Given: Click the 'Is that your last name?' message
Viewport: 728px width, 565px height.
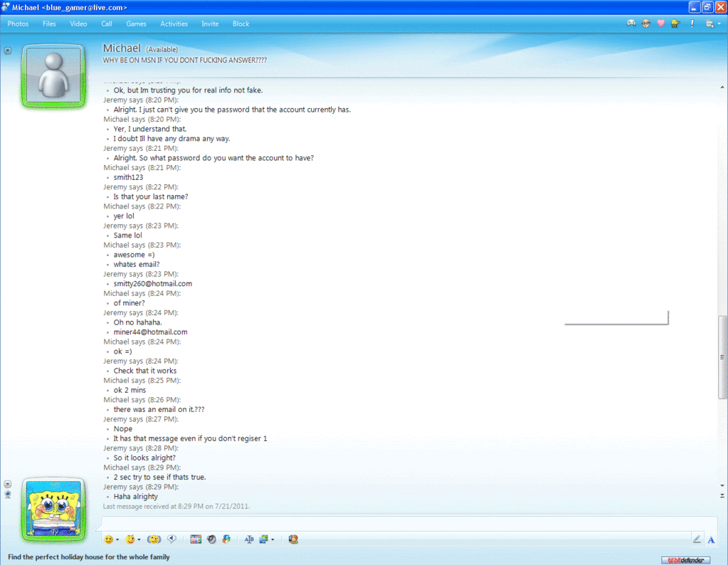Looking at the screenshot, I should point(151,197).
